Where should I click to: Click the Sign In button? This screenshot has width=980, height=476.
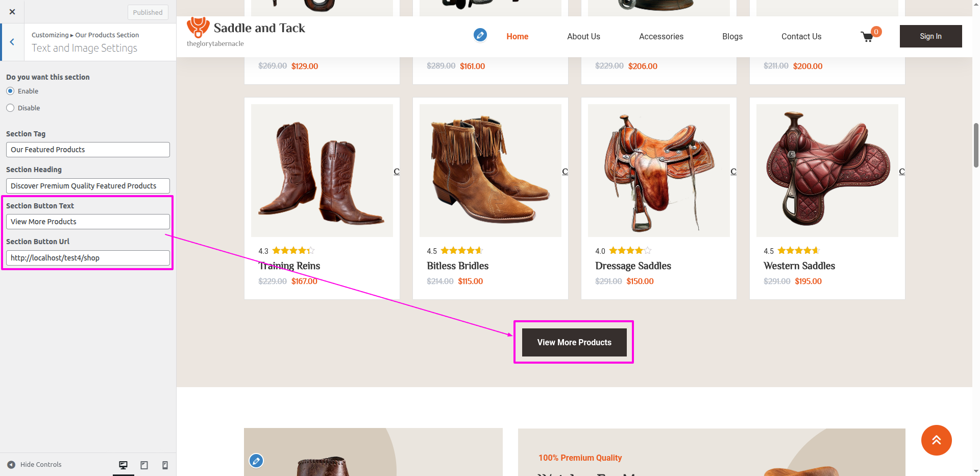930,36
